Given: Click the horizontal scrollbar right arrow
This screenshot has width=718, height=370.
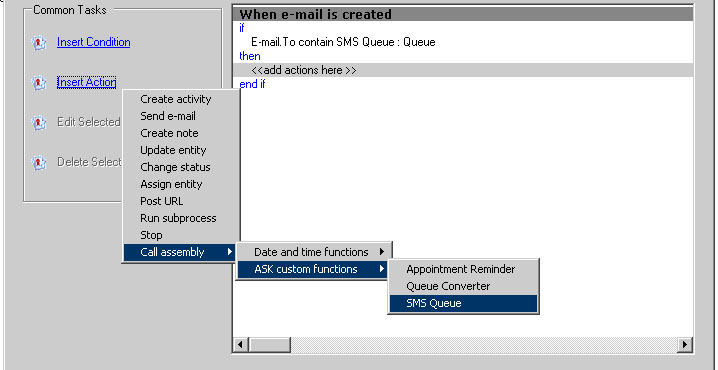Looking at the screenshot, I should (685, 345).
